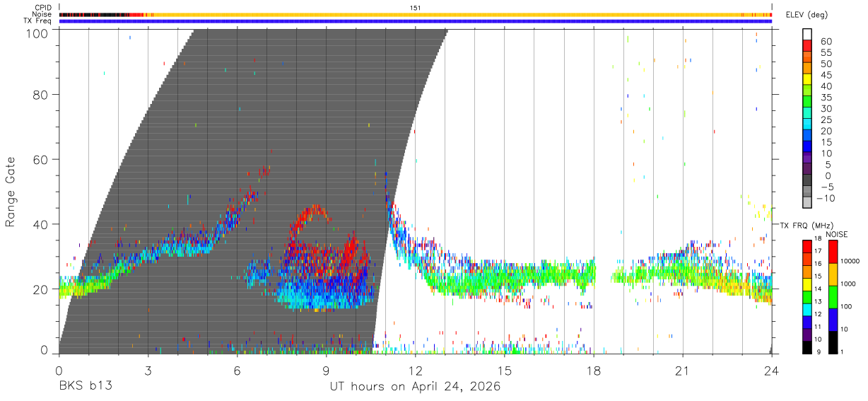Select the 'TX Freq' row label
This screenshot has width=868, height=401.
pyautogui.click(x=38, y=21)
